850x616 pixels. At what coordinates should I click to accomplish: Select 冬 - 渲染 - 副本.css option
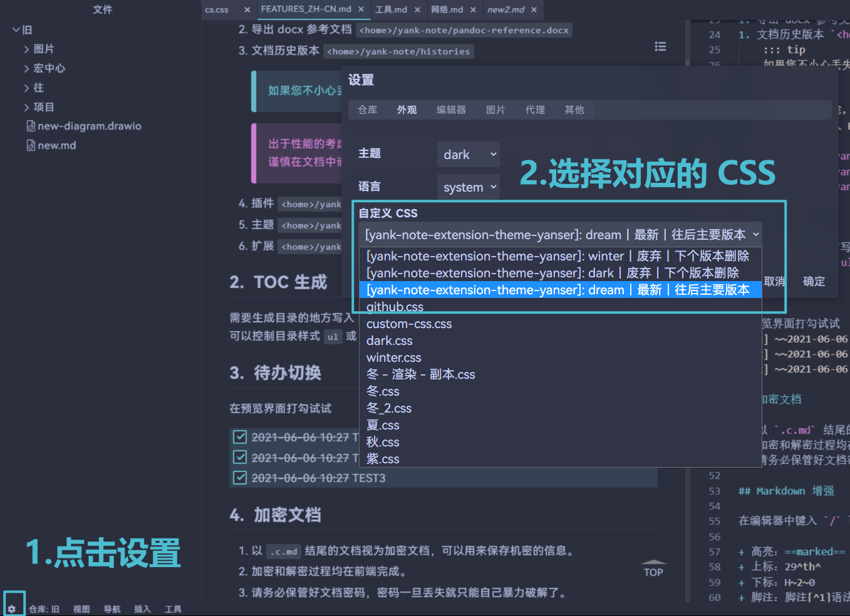click(561, 374)
